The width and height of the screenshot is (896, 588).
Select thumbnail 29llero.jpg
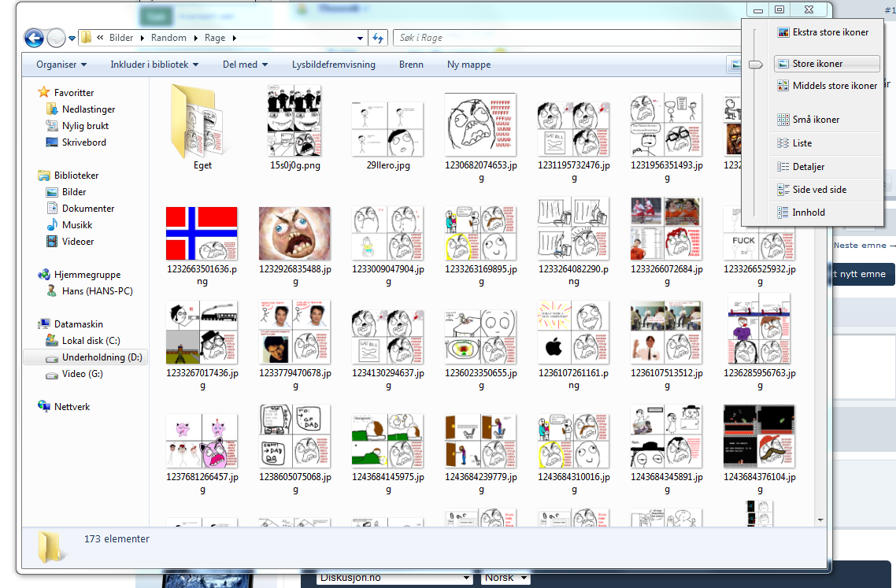point(388,128)
